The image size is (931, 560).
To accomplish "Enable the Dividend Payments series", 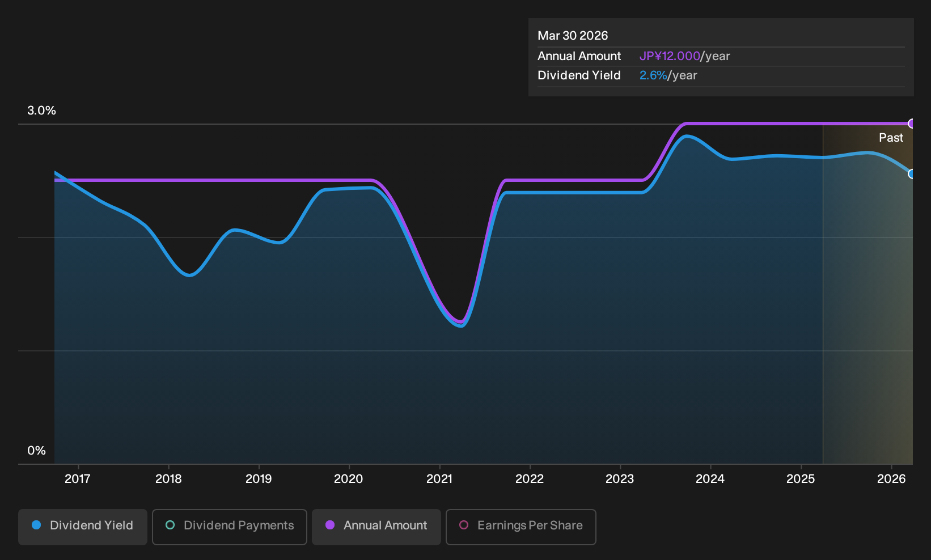I will pyautogui.click(x=230, y=527).
